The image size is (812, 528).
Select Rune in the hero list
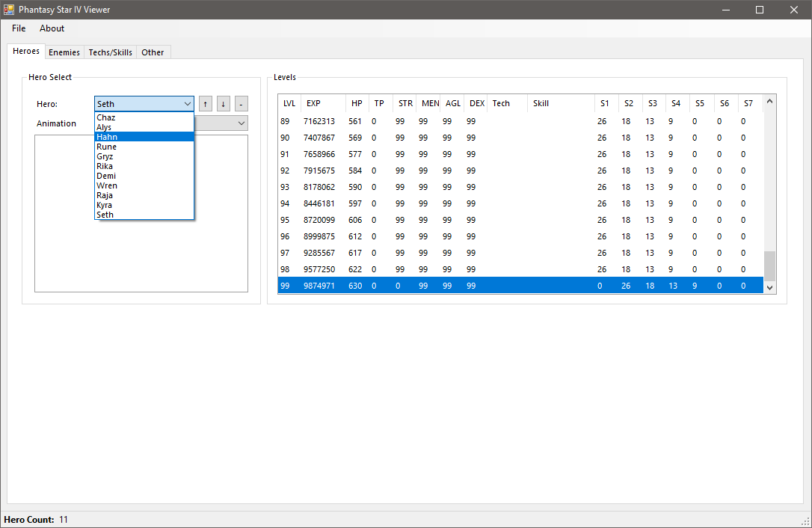pos(144,147)
